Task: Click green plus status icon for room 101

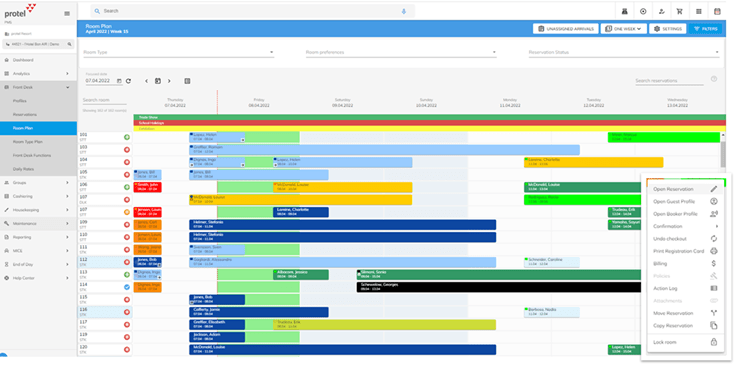Action: [x=127, y=137]
